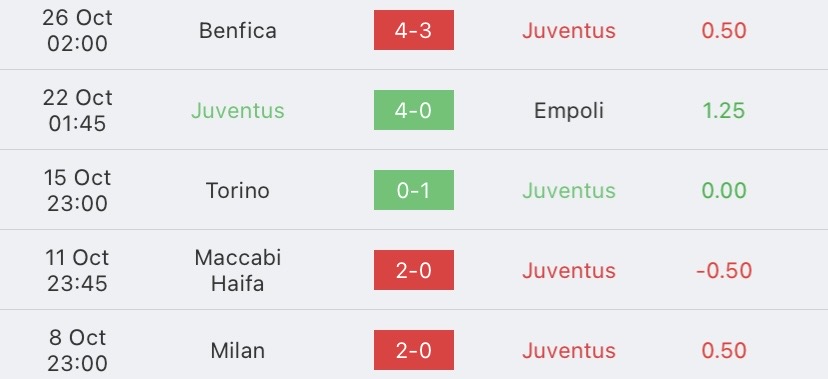Click the 0.00 handicap value
The height and width of the screenshot is (379, 828).
[x=724, y=191]
